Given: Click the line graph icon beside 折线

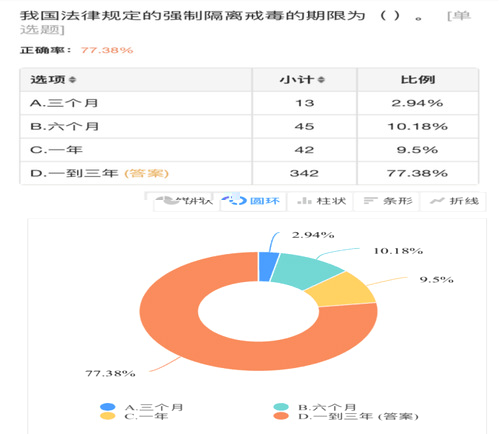Looking at the screenshot, I should 437,201.
